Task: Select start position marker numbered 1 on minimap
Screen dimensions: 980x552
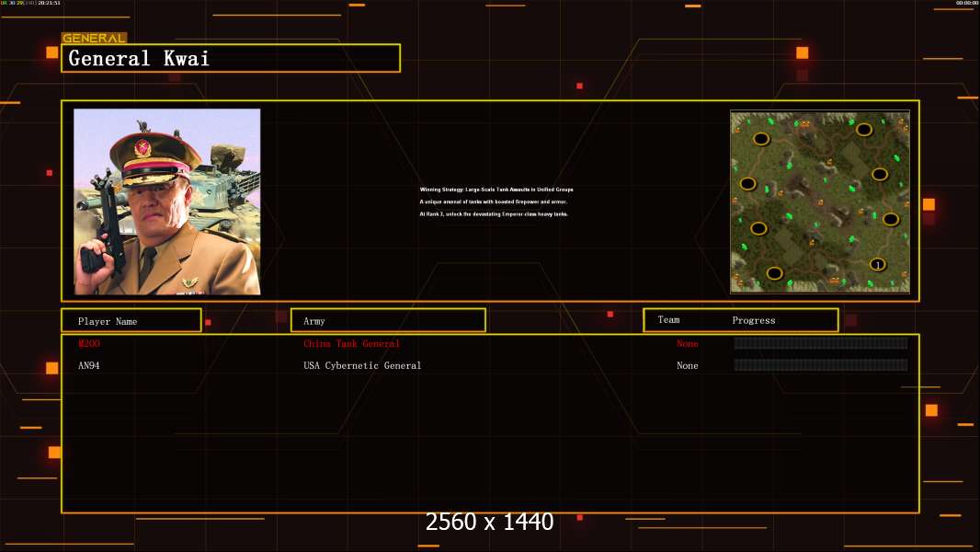Action: coord(878,264)
